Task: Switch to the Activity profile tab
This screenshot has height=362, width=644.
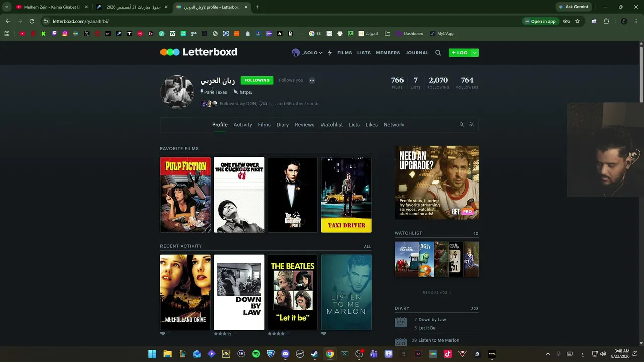Action: [x=243, y=125]
